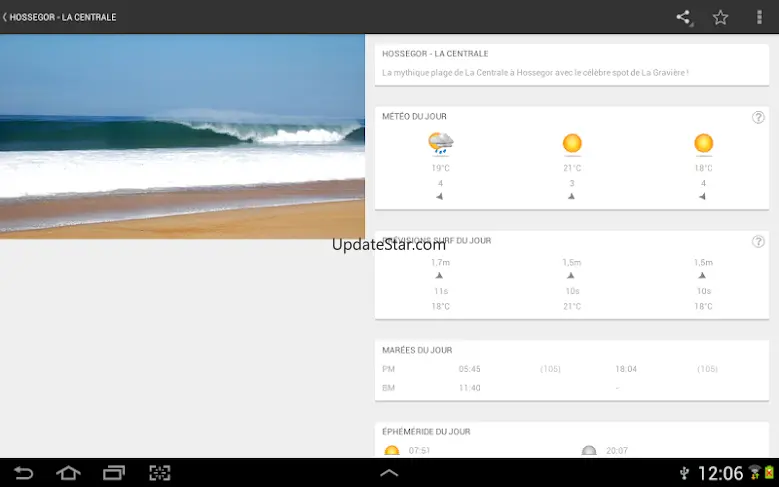Tap the rainy cloud weather icon

[440, 144]
